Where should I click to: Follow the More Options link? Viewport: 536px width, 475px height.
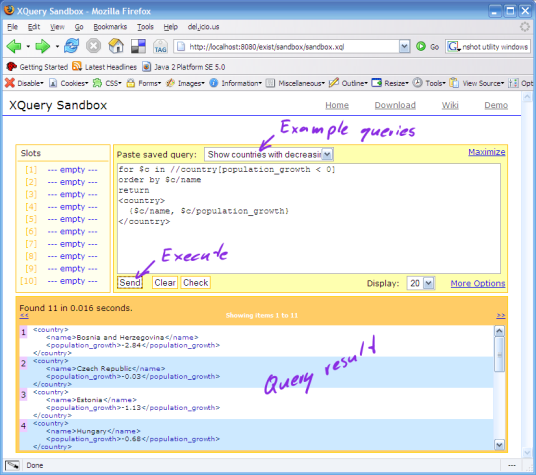(x=478, y=283)
